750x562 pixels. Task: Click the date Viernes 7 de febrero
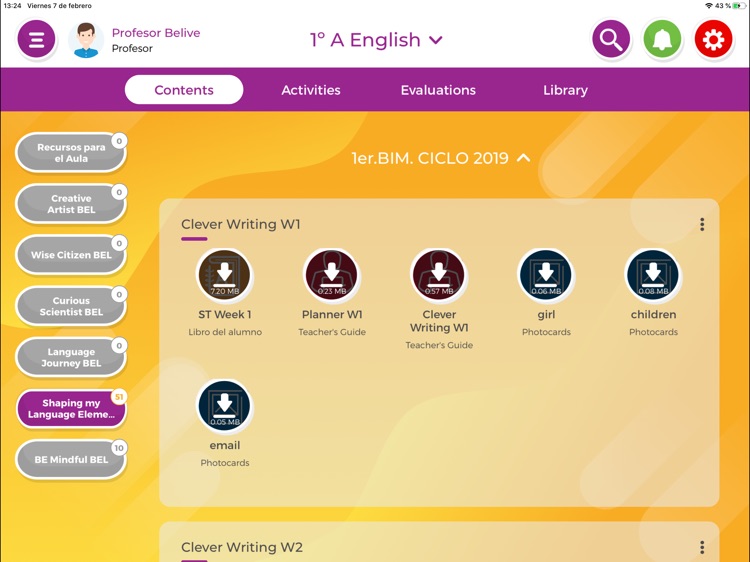59,6
